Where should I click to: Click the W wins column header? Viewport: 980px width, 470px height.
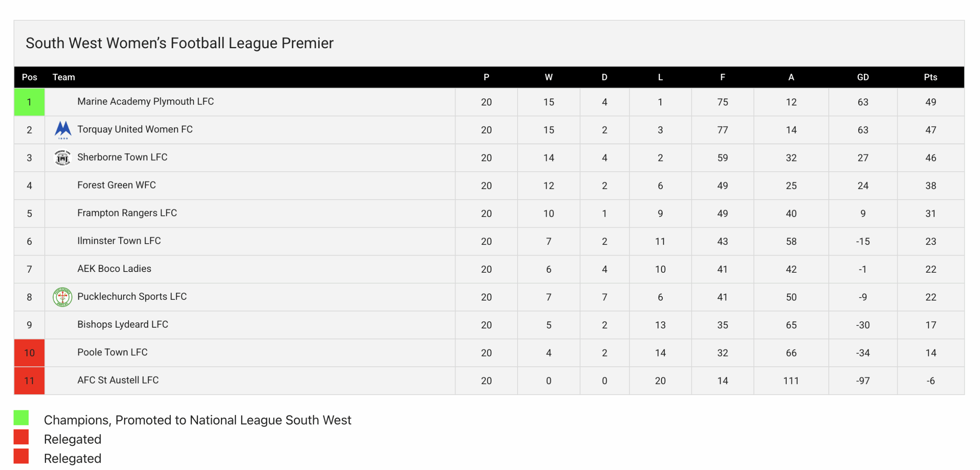(548, 77)
